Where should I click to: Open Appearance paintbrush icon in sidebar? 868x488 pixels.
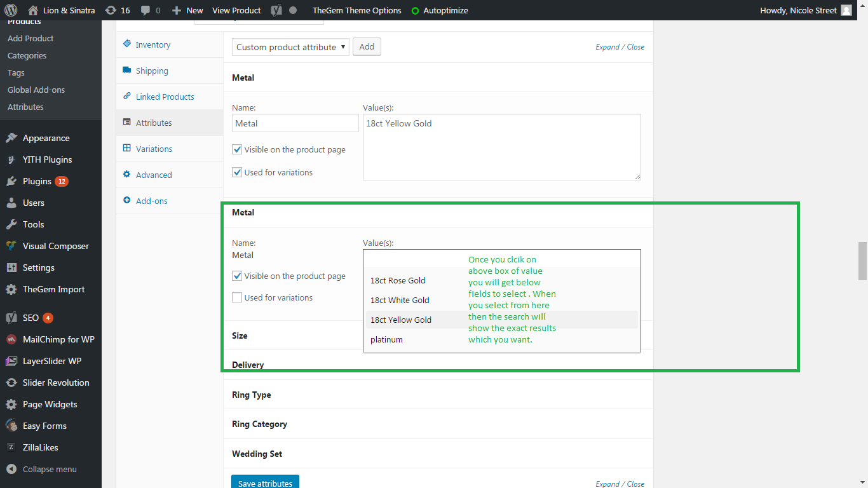coord(11,138)
